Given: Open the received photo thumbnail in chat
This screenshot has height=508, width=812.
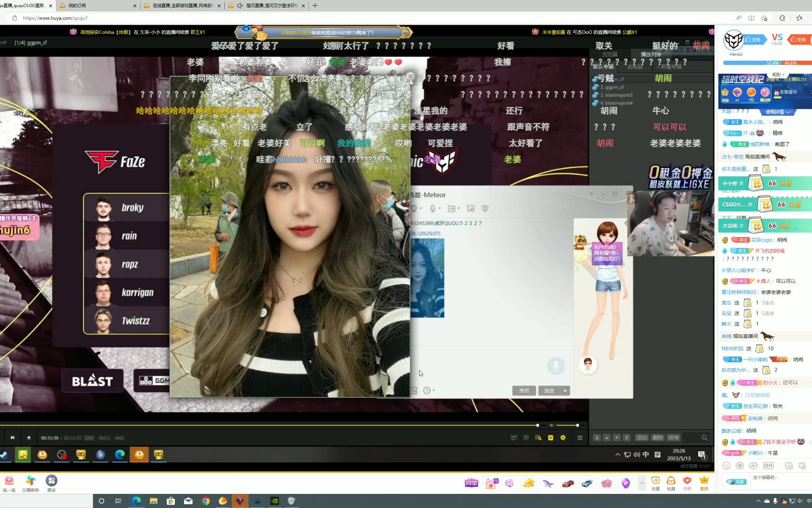Looking at the screenshot, I should 427,278.
